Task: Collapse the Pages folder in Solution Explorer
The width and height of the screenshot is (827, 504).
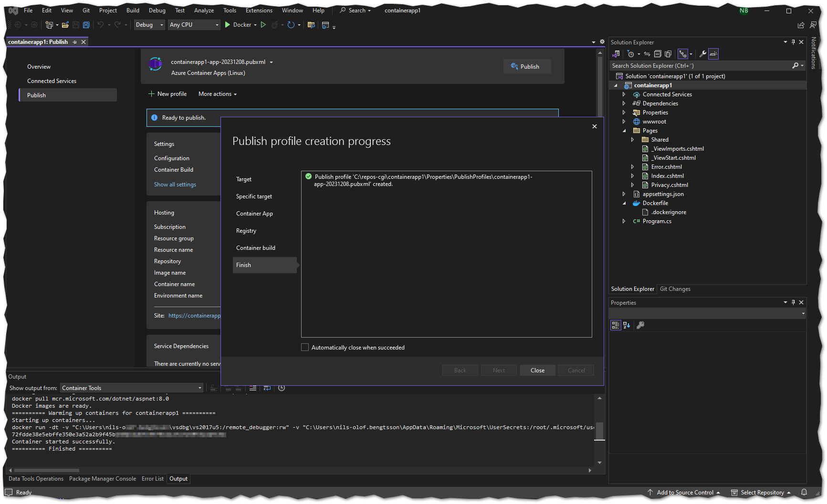Action: (624, 131)
